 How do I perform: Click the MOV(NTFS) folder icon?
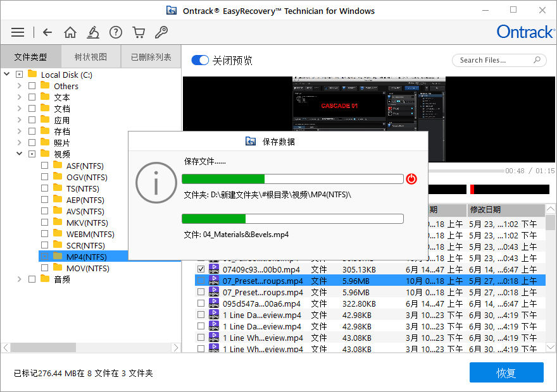click(x=58, y=267)
